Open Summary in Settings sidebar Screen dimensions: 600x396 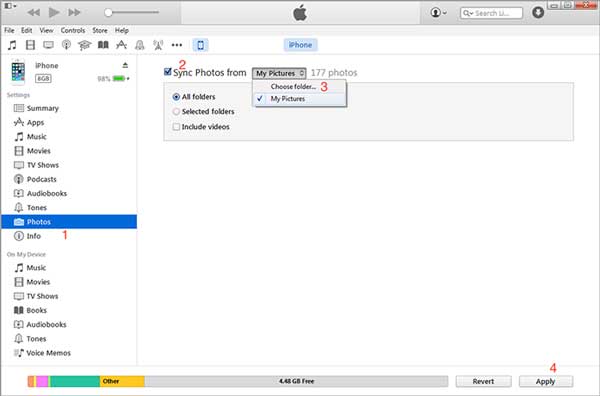click(69, 108)
